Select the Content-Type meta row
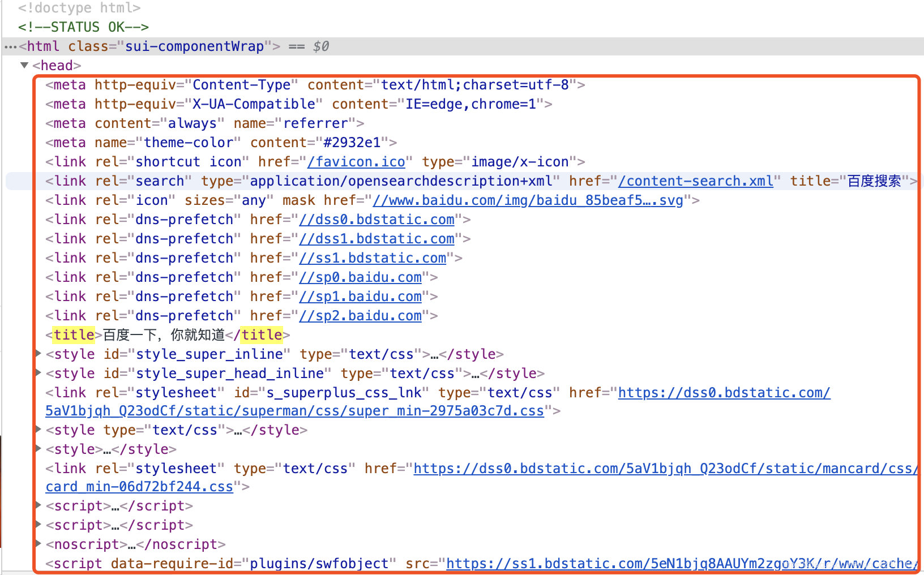Viewport: 924px width, 575px height. coord(315,85)
